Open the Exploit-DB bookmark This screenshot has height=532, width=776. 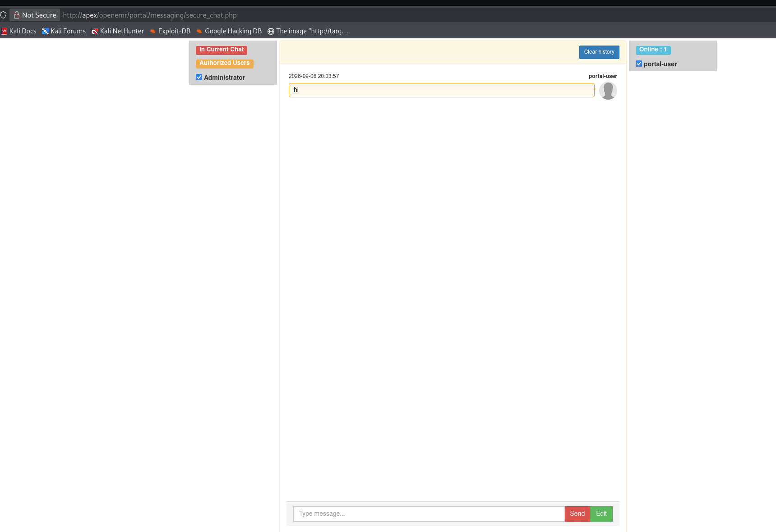[170, 31]
